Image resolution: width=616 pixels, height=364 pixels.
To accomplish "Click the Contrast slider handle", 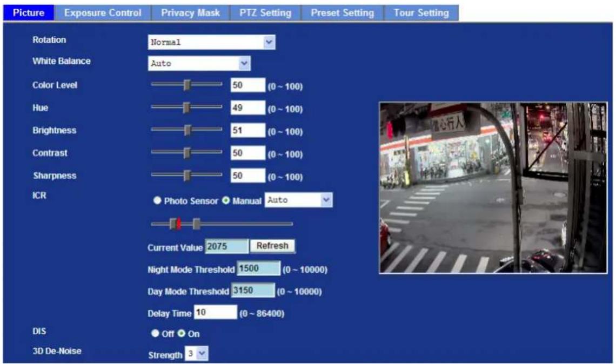I will pyautogui.click(x=187, y=153).
